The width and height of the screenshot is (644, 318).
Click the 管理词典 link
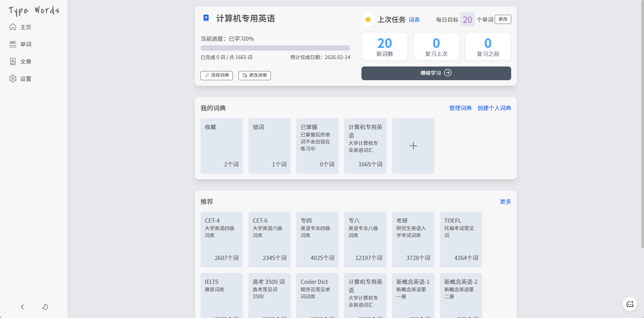[x=459, y=108]
